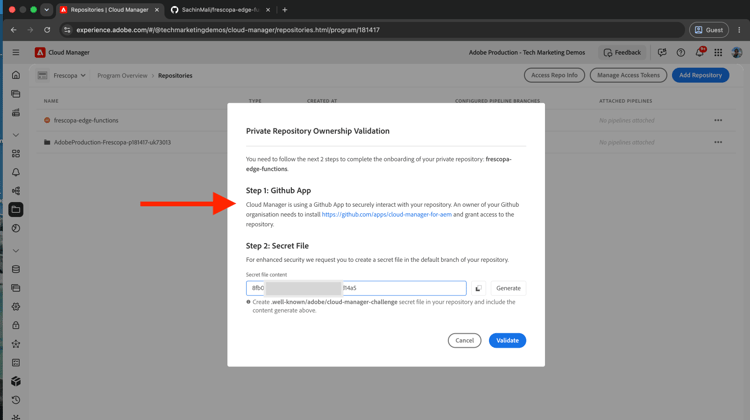Open the cube package icon in sidebar
Image resolution: width=750 pixels, height=420 pixels.
click(16, 381)
